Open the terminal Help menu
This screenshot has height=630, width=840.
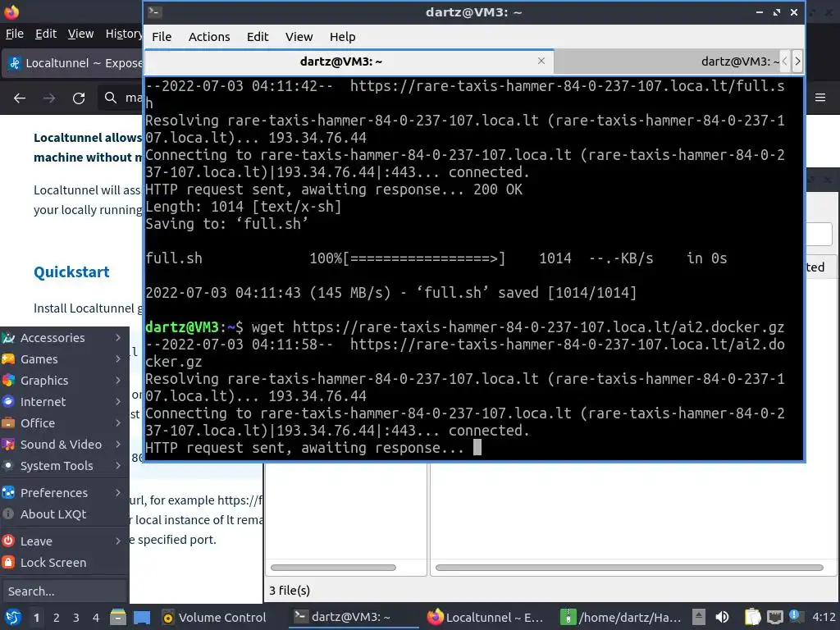[342, 36]
